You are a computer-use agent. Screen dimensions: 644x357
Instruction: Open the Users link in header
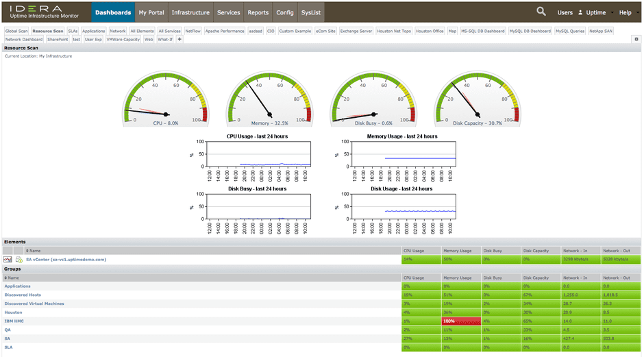click(565, 13)
